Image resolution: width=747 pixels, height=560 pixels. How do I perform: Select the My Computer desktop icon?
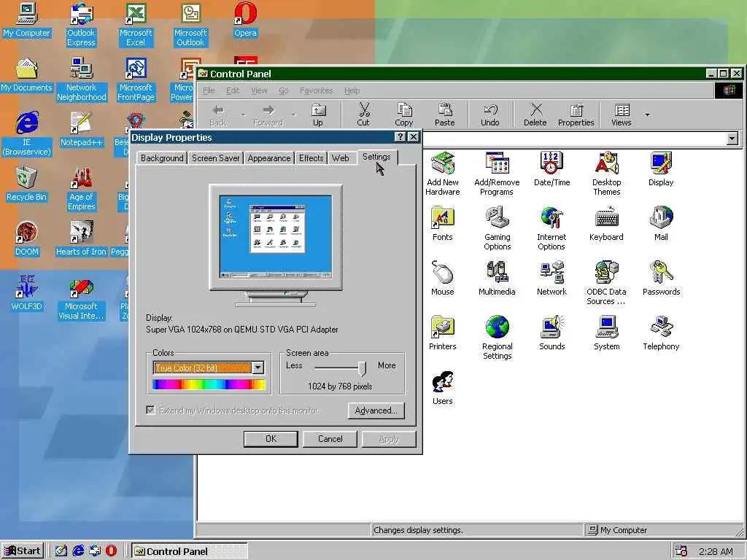(x=27, y=20)
